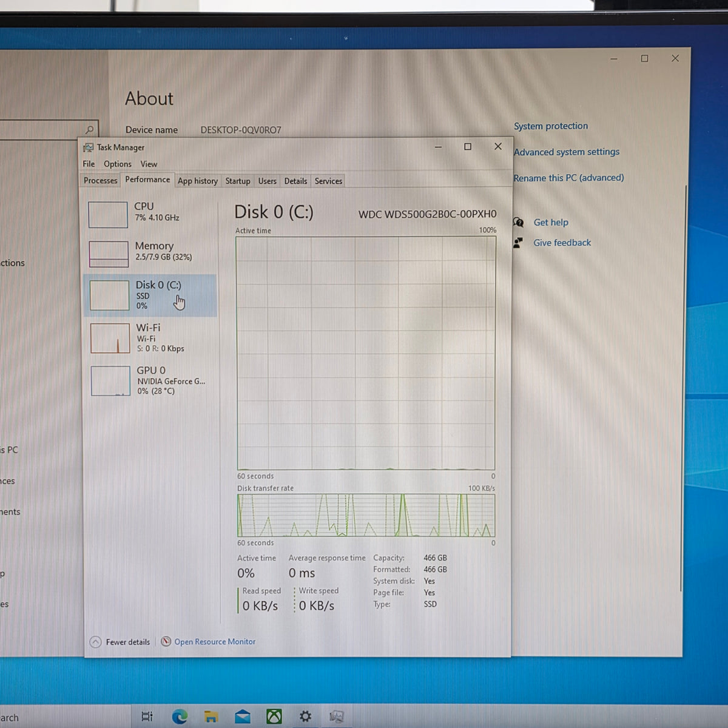
Task: Switch to the Services tab
Action: click(328, 181)
